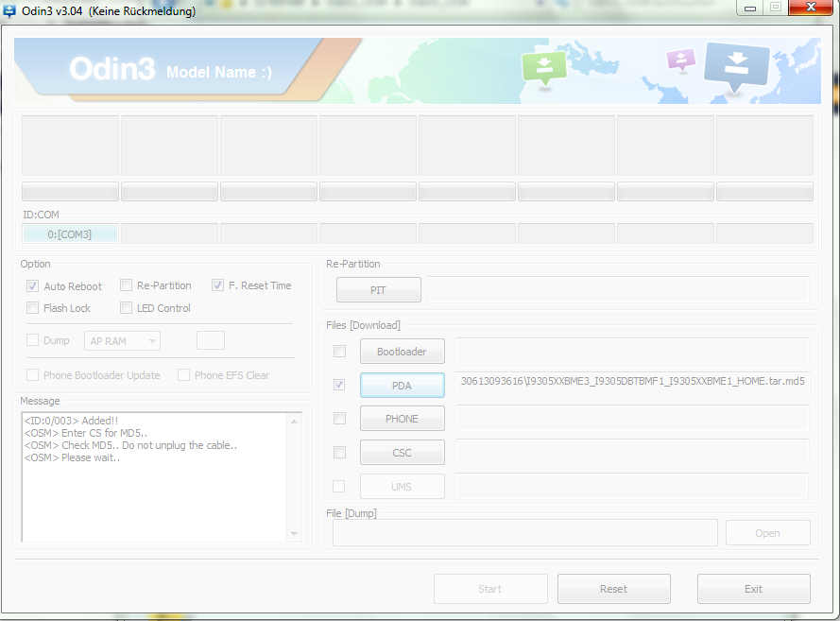Tick the checkbox beside Bootloader button
Viewport: 840px width, 621px height.
339,352
